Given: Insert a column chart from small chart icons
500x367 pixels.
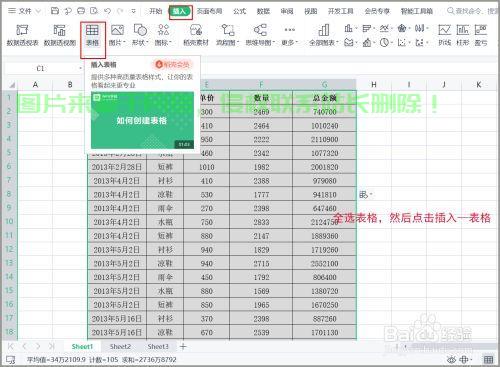Looking at the screenshot, I should click(350, 28).
